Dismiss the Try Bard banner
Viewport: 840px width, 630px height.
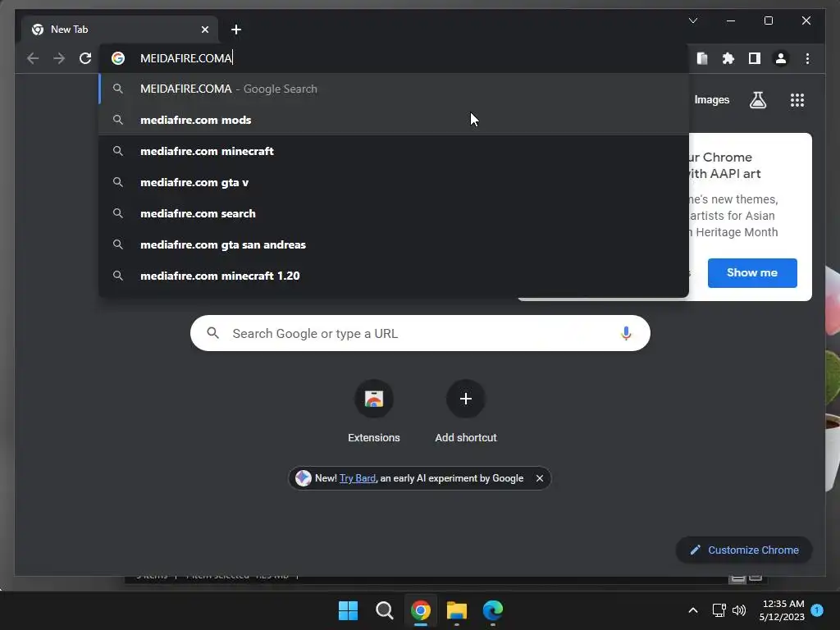540,478
